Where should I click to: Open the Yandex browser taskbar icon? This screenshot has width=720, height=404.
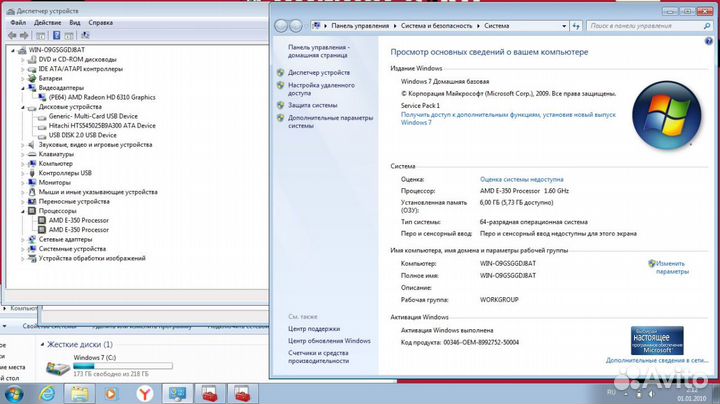(x=145, y=394)
